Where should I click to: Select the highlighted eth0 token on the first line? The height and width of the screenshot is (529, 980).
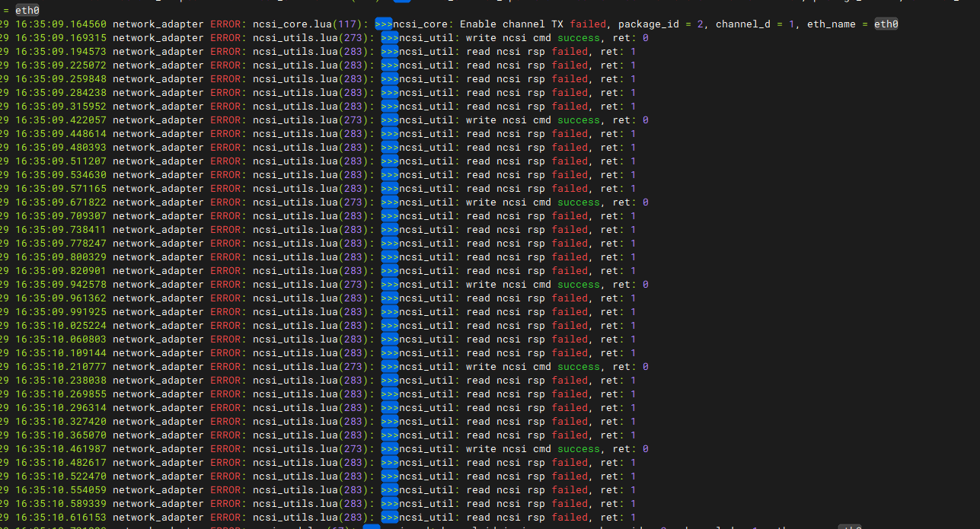[x=885, y=24]
